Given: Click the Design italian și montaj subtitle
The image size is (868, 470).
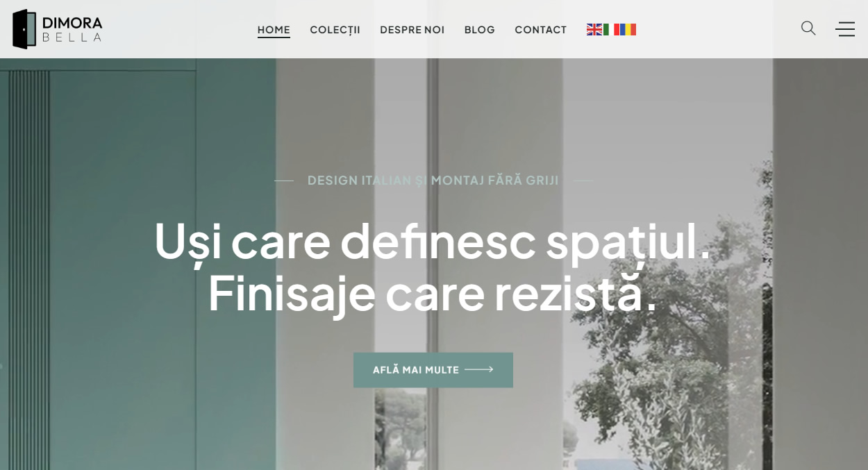Looking at the screenshot, I should [x=433, y=181].
